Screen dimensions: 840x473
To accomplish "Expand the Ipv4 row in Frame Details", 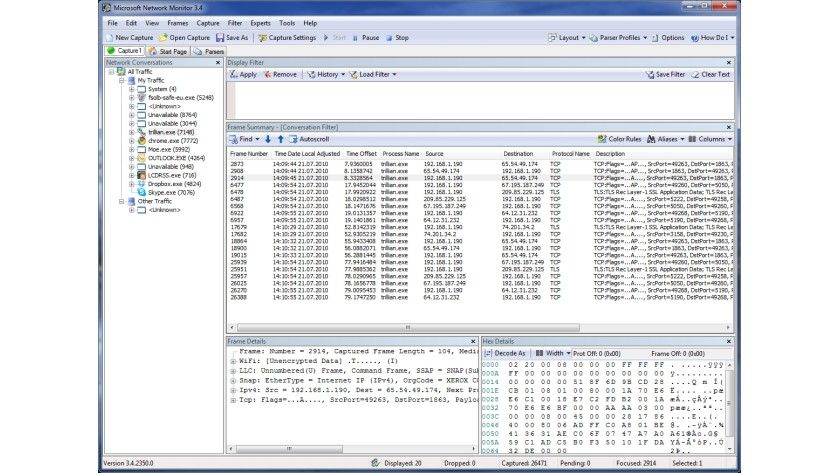I will point(234,391).
